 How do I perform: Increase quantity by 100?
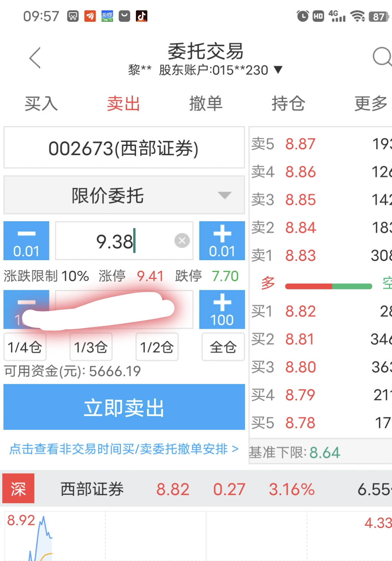point(222,309)
